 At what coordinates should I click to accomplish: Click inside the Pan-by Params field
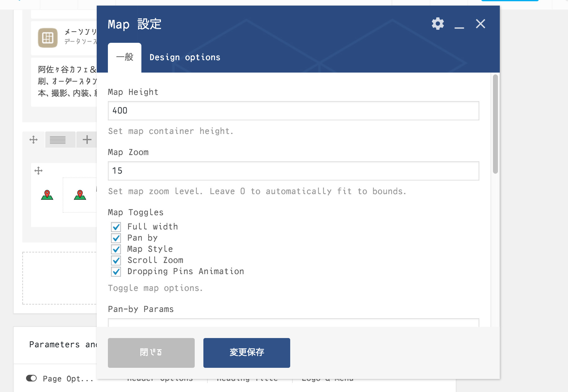293,323
